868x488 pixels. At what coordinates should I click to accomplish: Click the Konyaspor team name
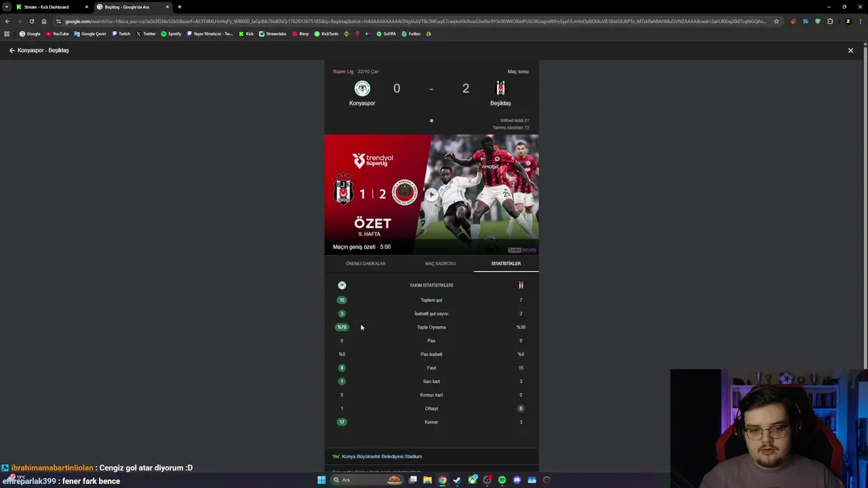click(x=362, y=103)
